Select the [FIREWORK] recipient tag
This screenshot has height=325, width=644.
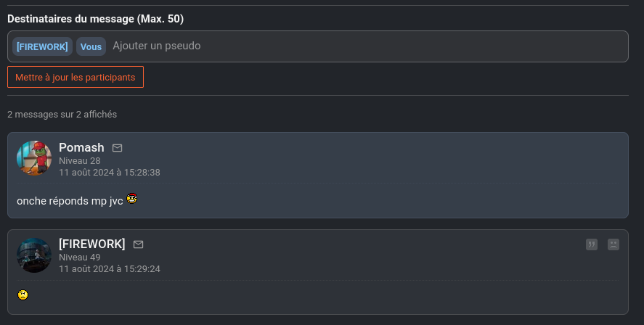click(x=42, y=46)
